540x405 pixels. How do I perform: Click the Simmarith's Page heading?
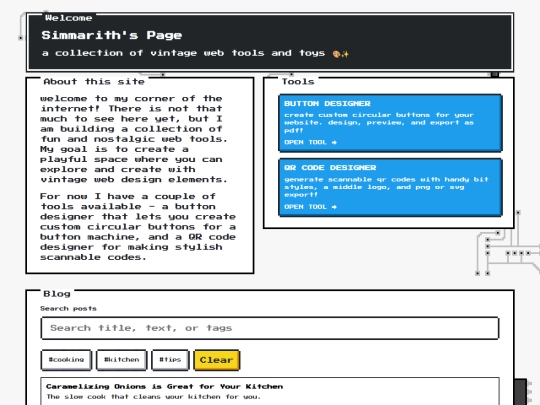pyautogui.click(x=112, y=35)
